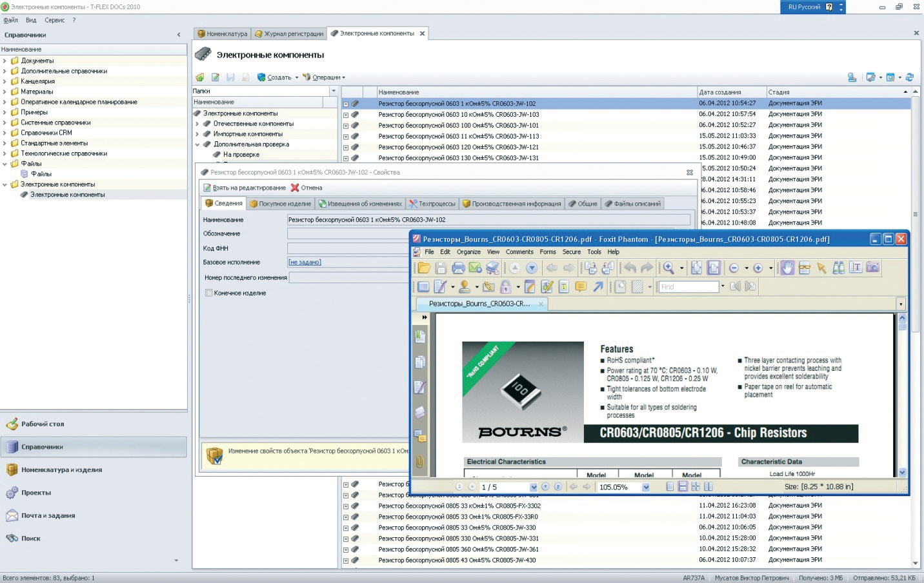Screen dimensions: 924x583
Task: Click the Snapshot camera icon in Foxit
Action: [872, 268]
